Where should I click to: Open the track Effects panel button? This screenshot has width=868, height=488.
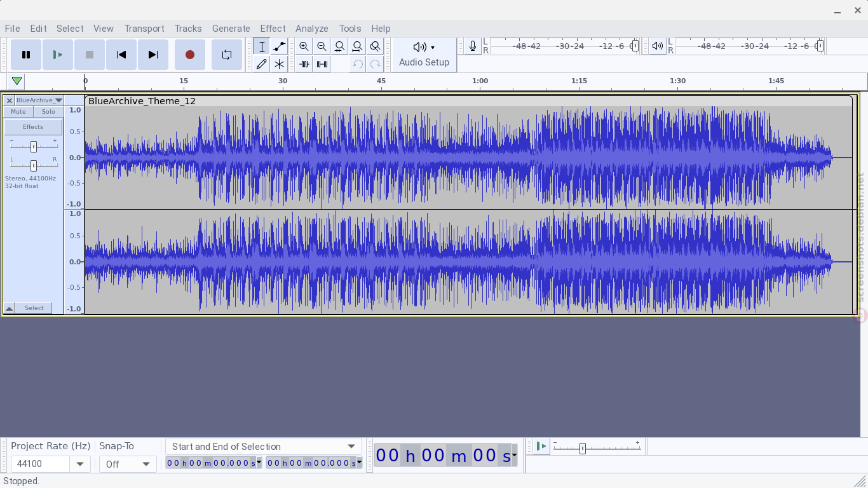click(x=33, y=127)
